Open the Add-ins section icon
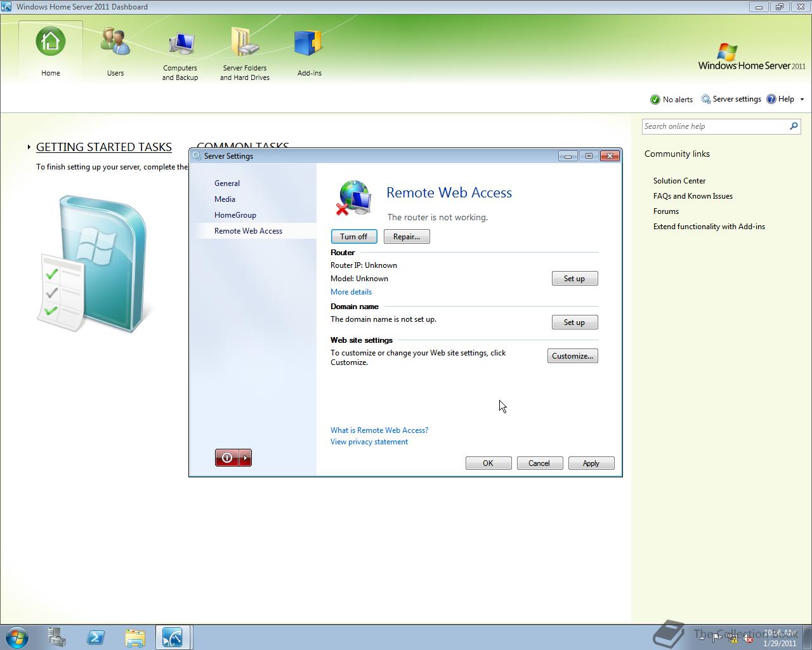Image resolution: width=812 pixels, height=650 pixels. 309,42
